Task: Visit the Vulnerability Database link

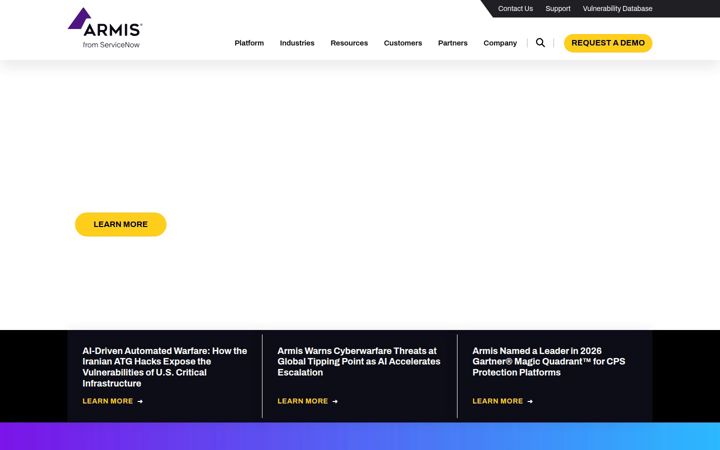Action: pyautogui.click(x=618, y=8)
